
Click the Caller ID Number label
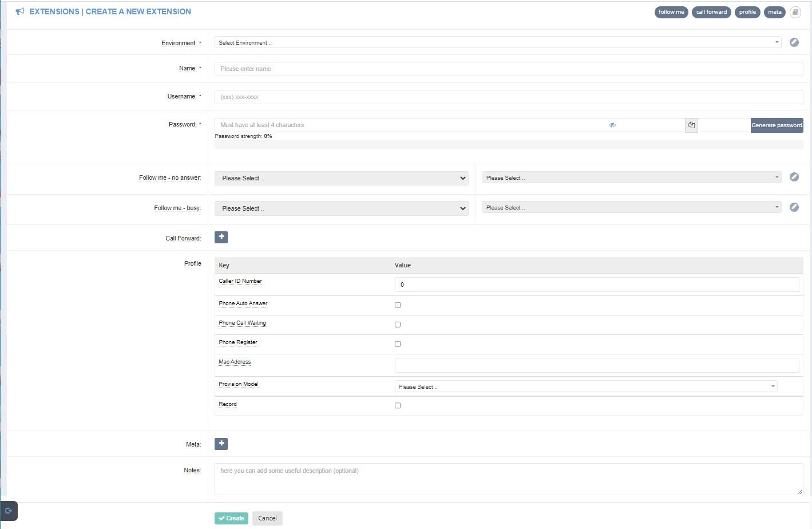[240, 281]
